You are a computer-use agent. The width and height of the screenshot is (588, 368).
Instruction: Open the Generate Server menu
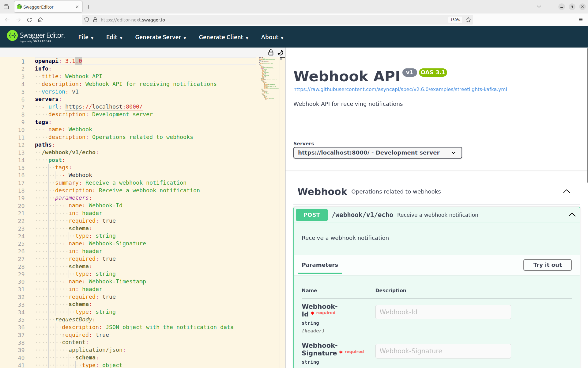[x=160, y=37]
